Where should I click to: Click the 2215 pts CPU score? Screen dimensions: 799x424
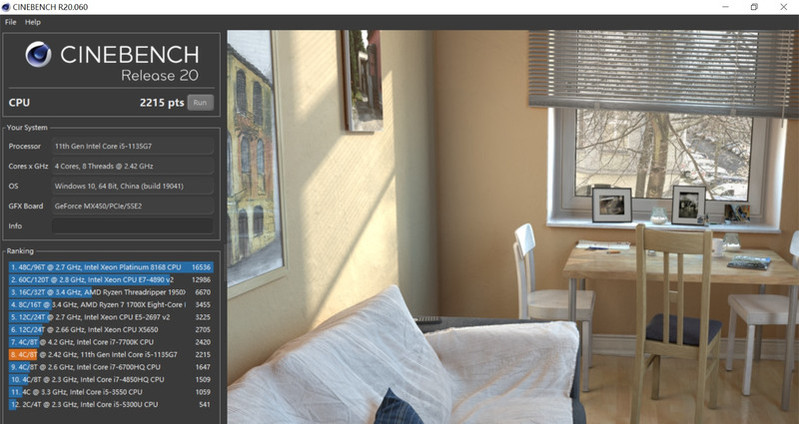tap(162, 102)
